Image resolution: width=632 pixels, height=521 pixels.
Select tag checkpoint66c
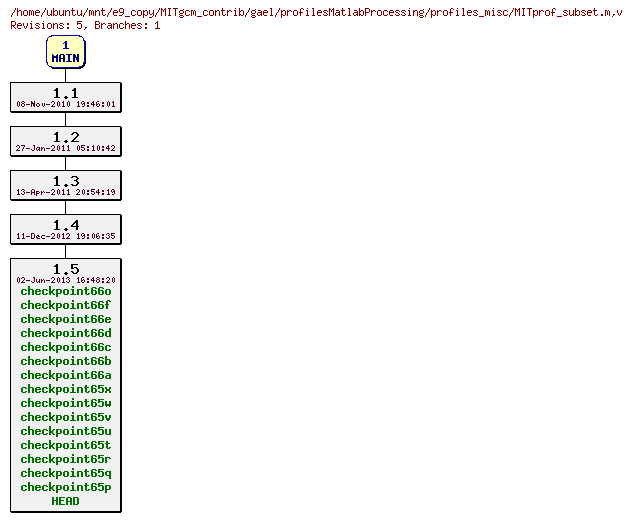(66, 347)
